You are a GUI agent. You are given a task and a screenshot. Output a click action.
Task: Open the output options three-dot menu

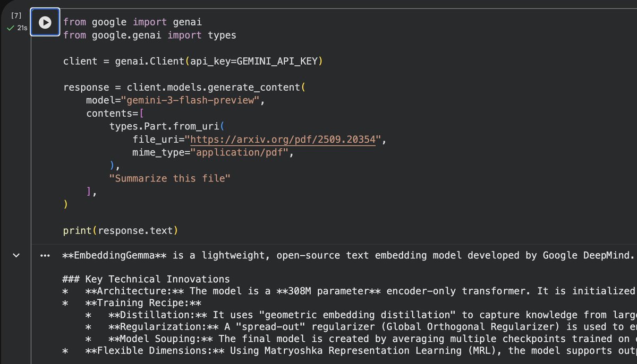pyautogui.click(x=45, y=256)
